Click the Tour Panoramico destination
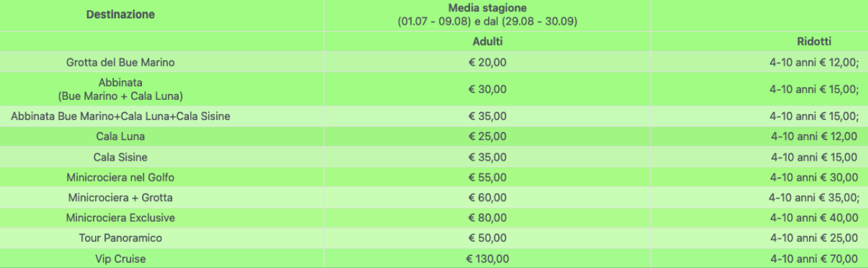The height and width of the screenshot is (268, 868). pos(121,238)
